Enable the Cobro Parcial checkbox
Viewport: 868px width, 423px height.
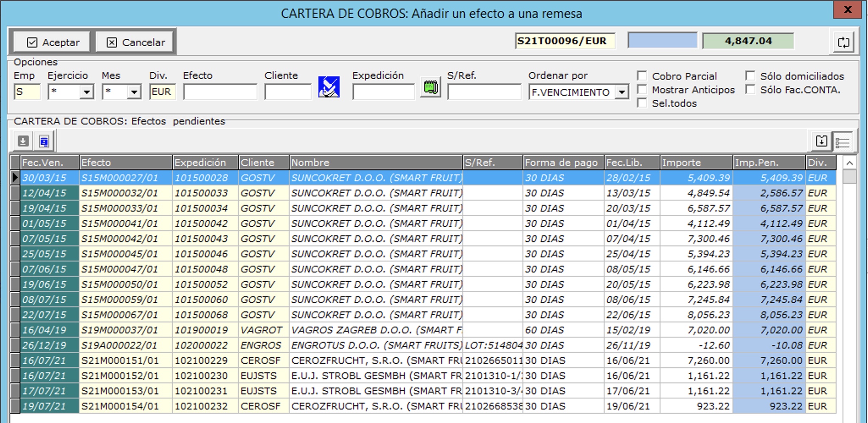click(x=642, y=76)
